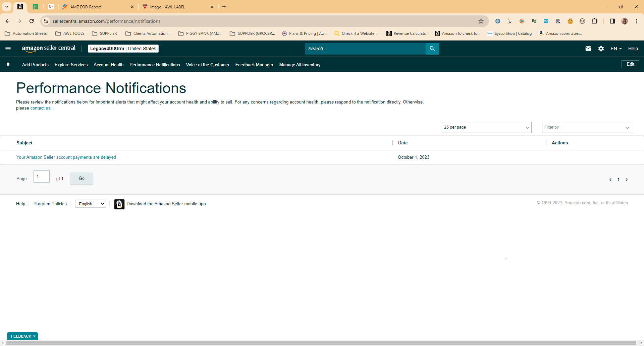Open the Filter by dropdown
Screen dimensions: 644x346
pyautogui.click(x=586, y=127)
